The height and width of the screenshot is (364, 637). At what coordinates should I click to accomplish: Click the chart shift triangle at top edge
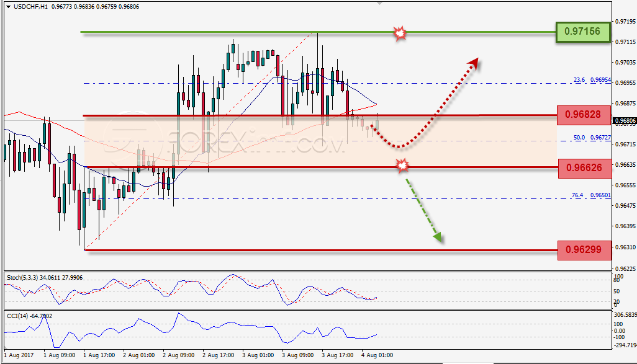(x=379, y=3)
